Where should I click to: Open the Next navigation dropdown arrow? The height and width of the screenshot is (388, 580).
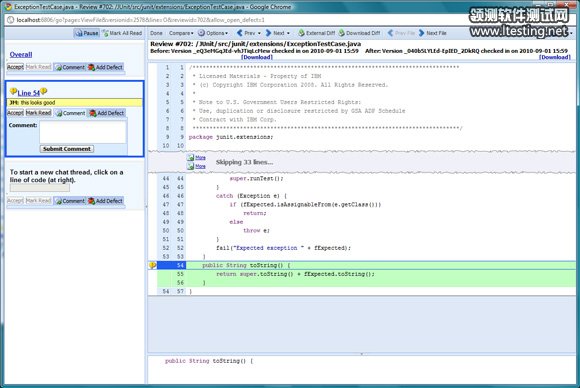[x=288, y=33]
